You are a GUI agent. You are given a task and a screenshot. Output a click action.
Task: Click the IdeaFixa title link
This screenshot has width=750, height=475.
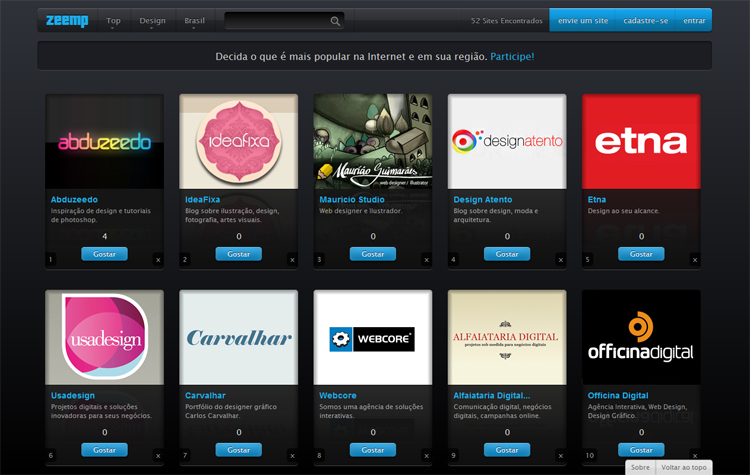point(202,199)
